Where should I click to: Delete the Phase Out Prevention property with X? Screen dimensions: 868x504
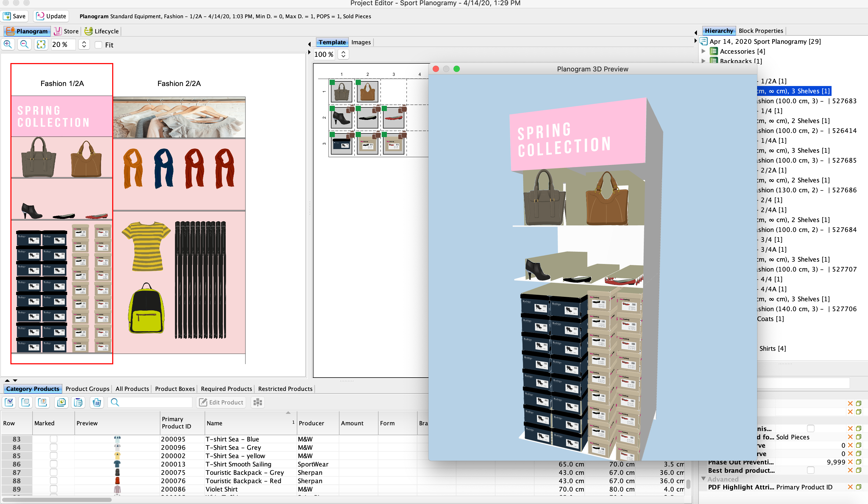[x=850, y=462]
